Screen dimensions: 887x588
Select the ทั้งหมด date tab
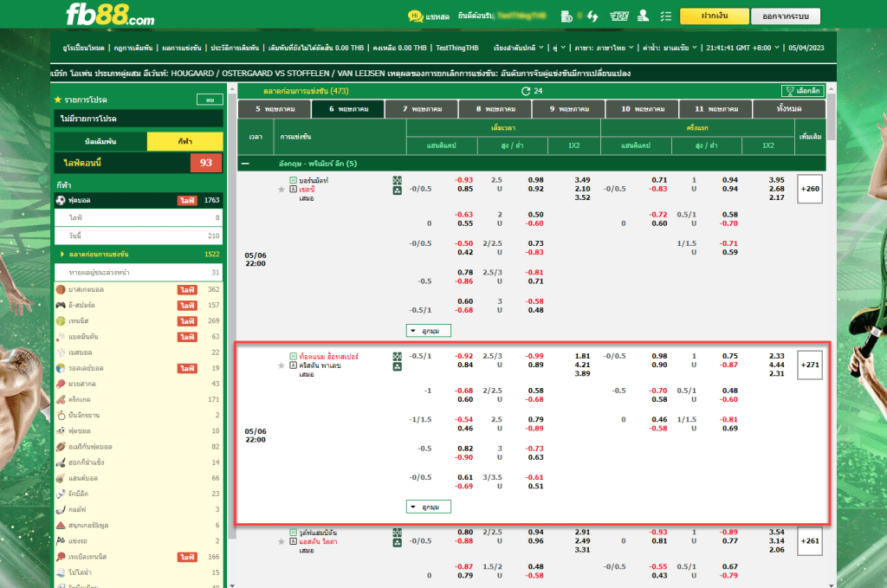(787, 110)
